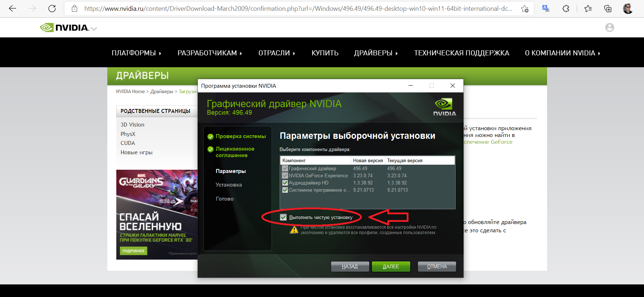Open the NVIDIA site account user icon
This screenshot has height=297, width=644.
pos(610,27)
